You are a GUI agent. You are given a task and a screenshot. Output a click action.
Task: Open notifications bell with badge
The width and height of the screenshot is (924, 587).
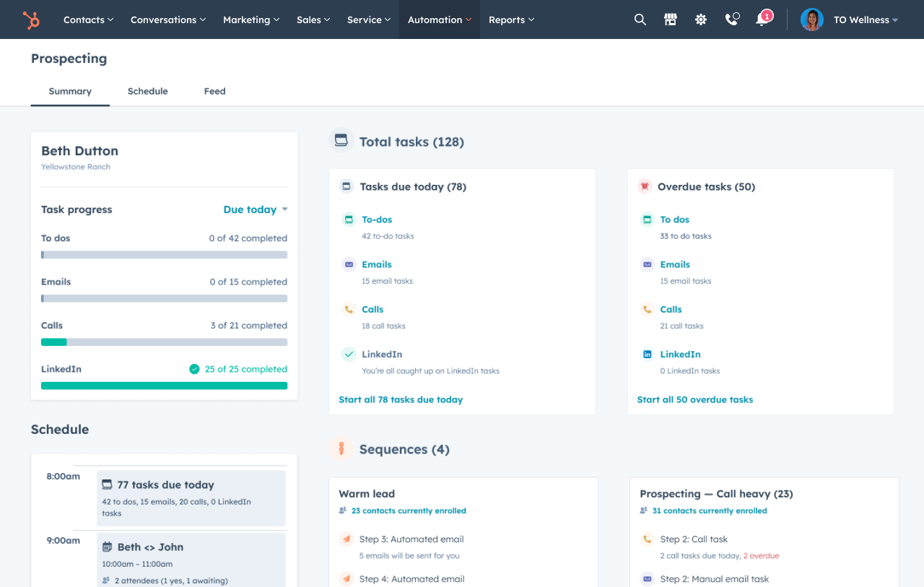coord(761,19)
